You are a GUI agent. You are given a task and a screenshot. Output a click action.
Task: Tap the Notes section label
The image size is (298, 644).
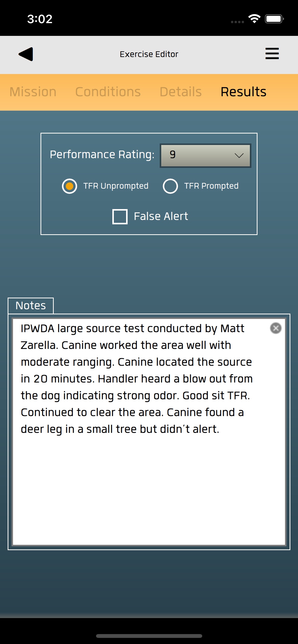31,305
